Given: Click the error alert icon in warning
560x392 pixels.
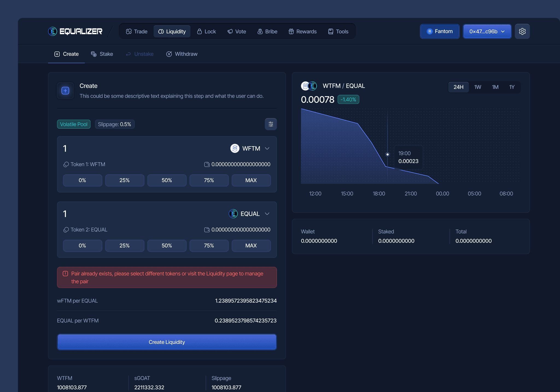Looking at the screenshot, I should point(65,274).
